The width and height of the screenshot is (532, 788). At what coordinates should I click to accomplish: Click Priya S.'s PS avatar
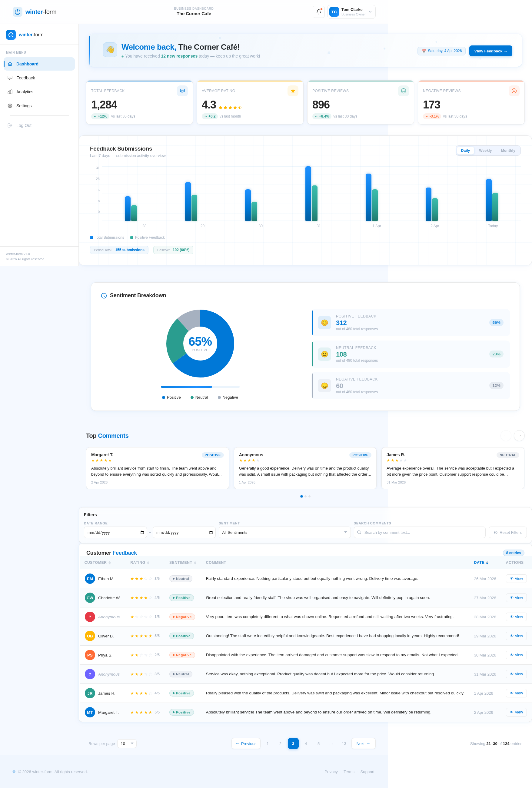pyautogui.click(x=90, y=655)
